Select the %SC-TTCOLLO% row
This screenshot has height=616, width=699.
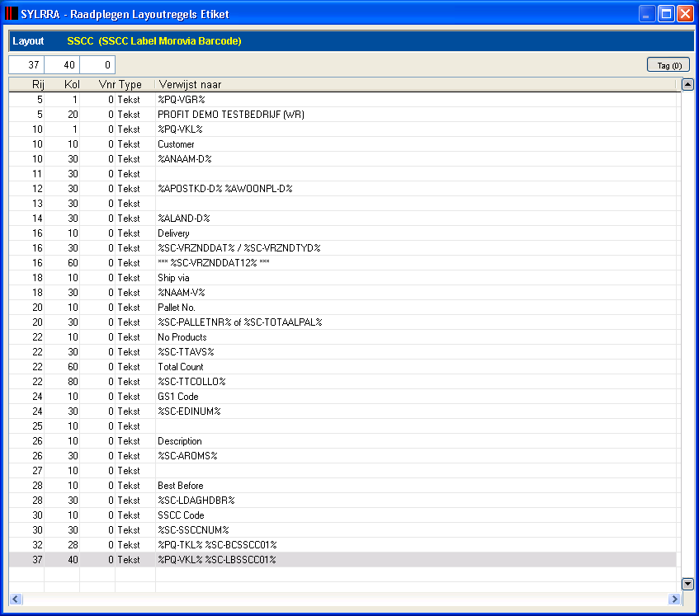(x=342, y=382)
